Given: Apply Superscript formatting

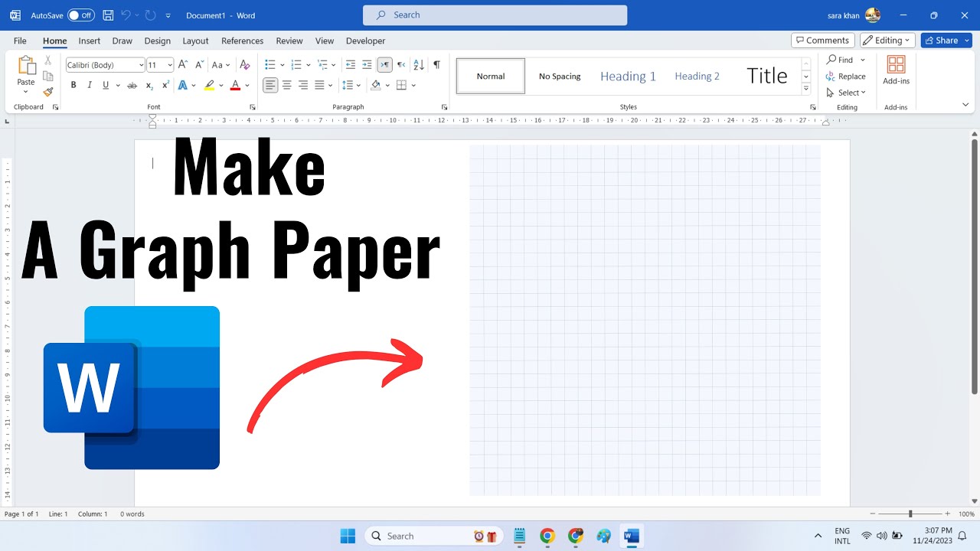Looking at the screenshot, I should (165, 85).
